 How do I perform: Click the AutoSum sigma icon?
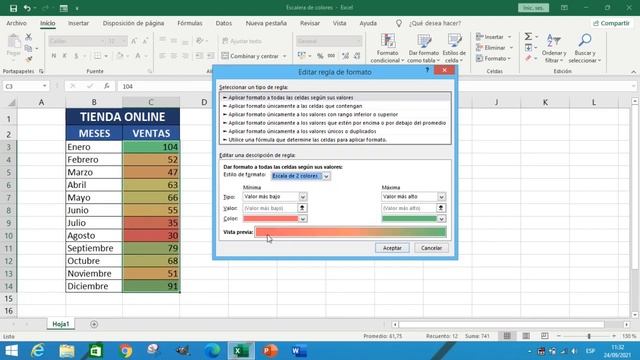[528, 37]
